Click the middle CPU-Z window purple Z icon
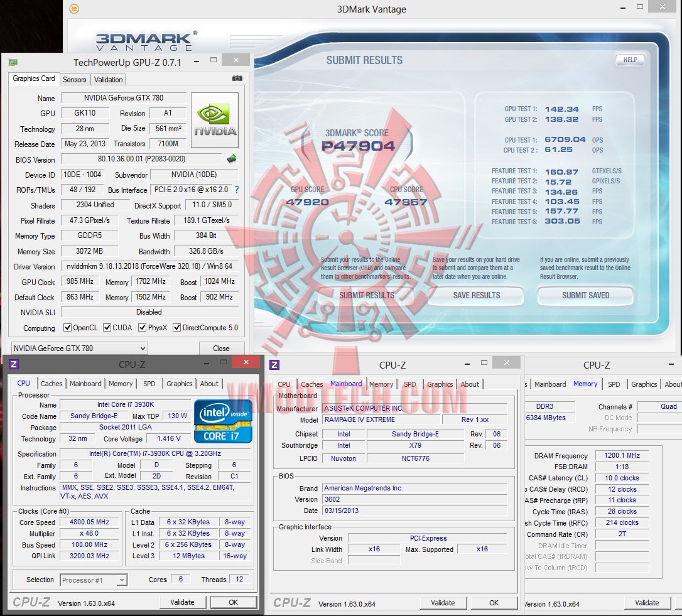Screen dimensions: 682x616 tap(274, 365)
